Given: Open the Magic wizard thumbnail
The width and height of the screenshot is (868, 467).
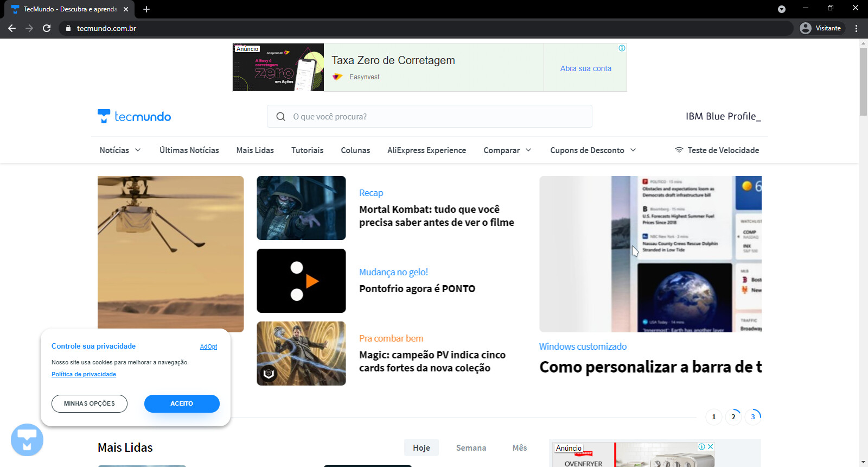Looking at the screenshot, I should coord(301,354).
